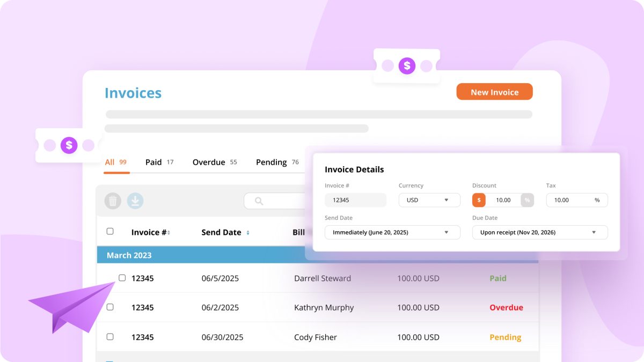The height and width of the screenshot is (362, 644).
Task: Switch to the All tab
Action: tap(116, 162)
